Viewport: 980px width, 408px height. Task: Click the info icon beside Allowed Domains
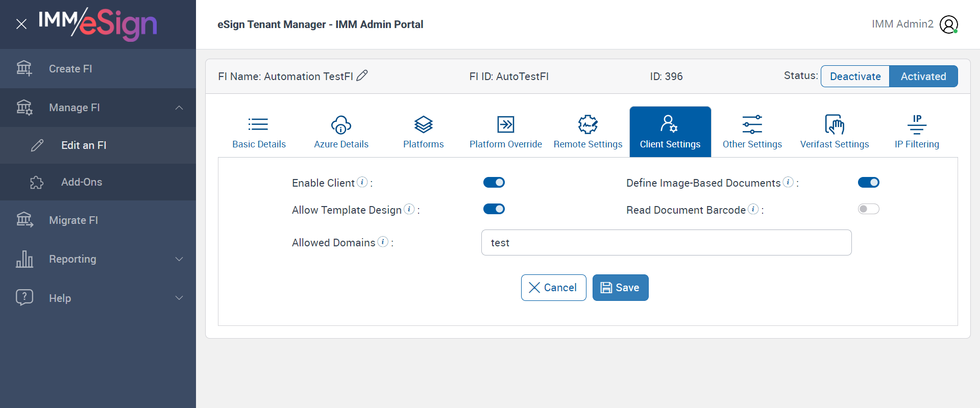click(x=383, y=242)
